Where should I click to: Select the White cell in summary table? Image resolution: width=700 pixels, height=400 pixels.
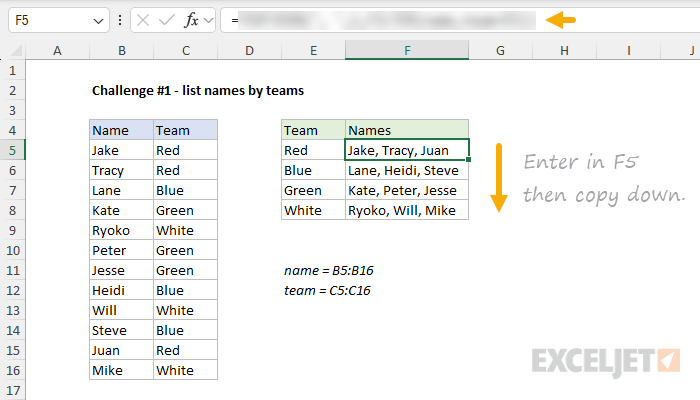pos(313,210)
